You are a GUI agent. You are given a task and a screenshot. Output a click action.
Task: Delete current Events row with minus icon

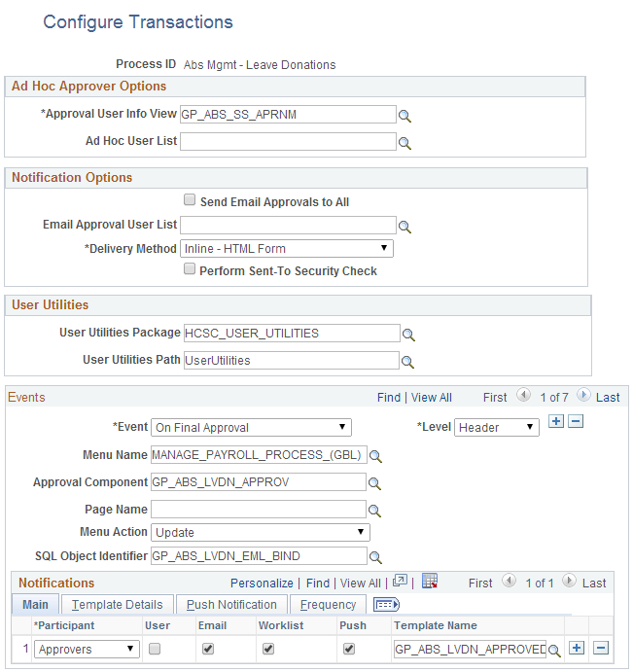coord(576,421)
